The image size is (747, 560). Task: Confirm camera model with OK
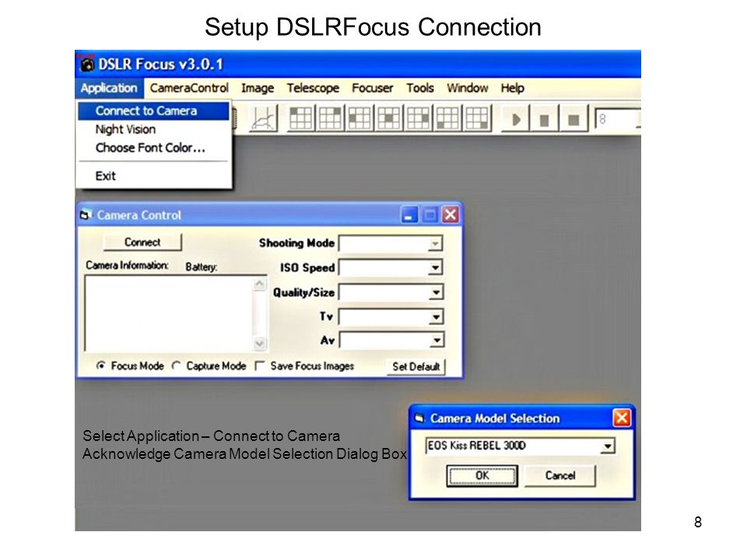(x=482, y=475)
